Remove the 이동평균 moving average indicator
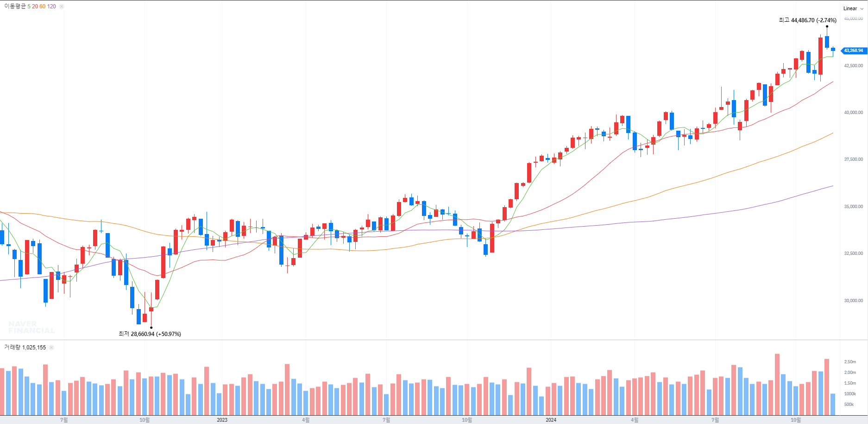Image resolution: width=868 pixels, height=424 pixels. pos(62,6)
